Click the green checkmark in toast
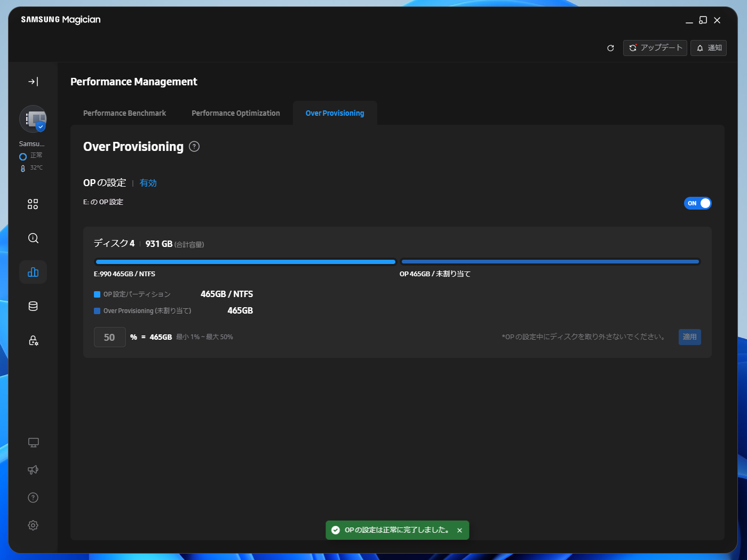The image size is (747, 560). pos(336,530)
